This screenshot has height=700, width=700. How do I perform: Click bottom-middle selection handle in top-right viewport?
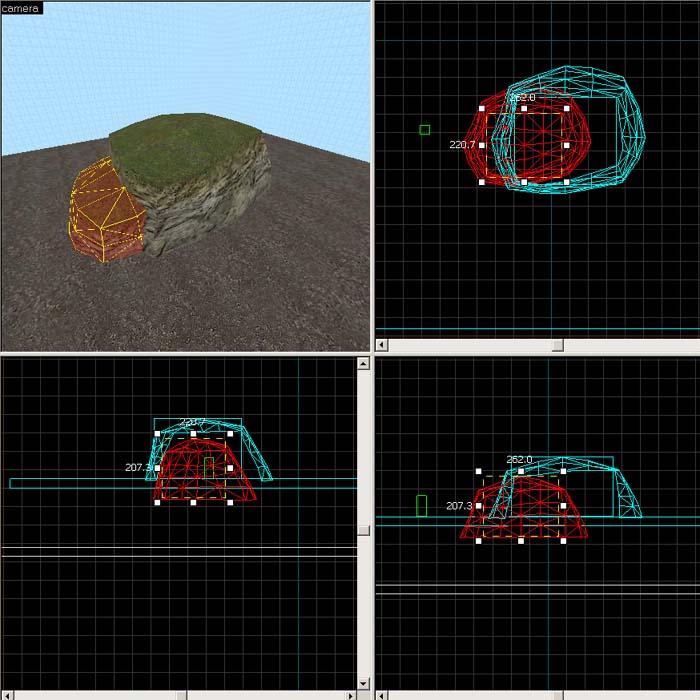click(x=524, y=182)
